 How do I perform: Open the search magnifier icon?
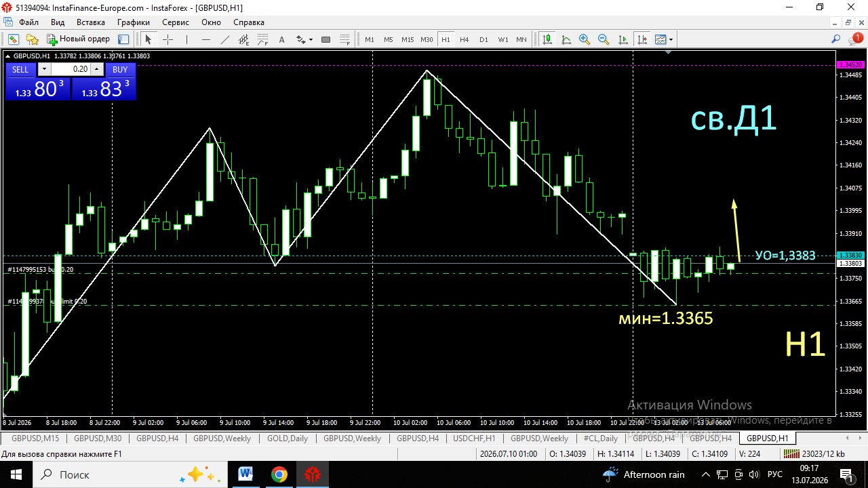[836, 39]
